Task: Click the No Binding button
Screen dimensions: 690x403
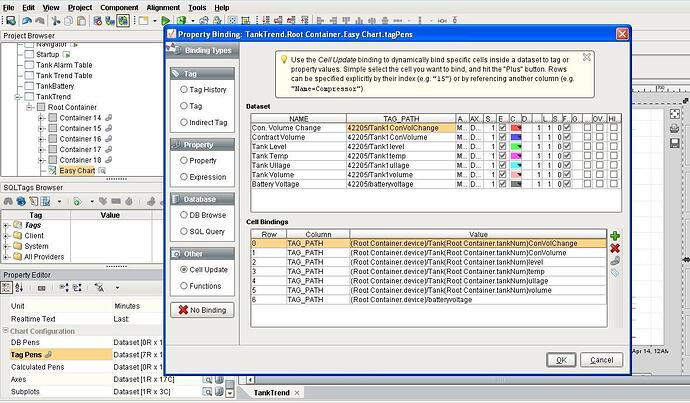Action: click(x=202, y=310)
